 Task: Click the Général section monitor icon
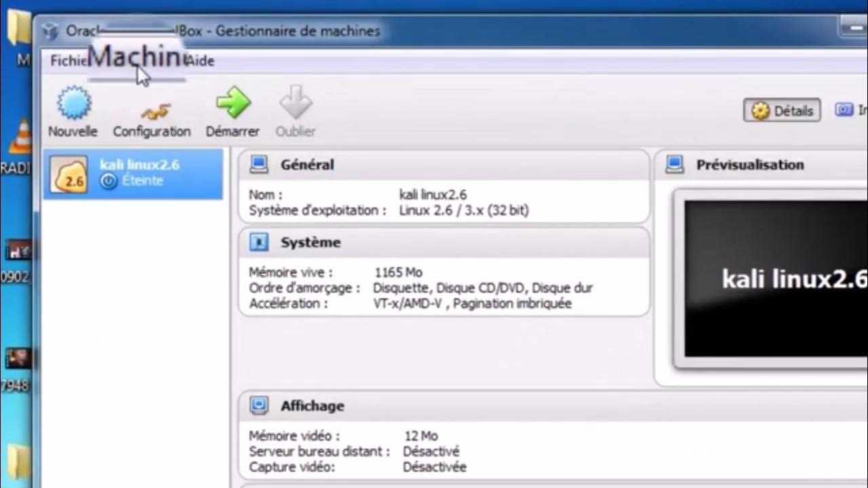pyautogui.click(x=259, y=164)
